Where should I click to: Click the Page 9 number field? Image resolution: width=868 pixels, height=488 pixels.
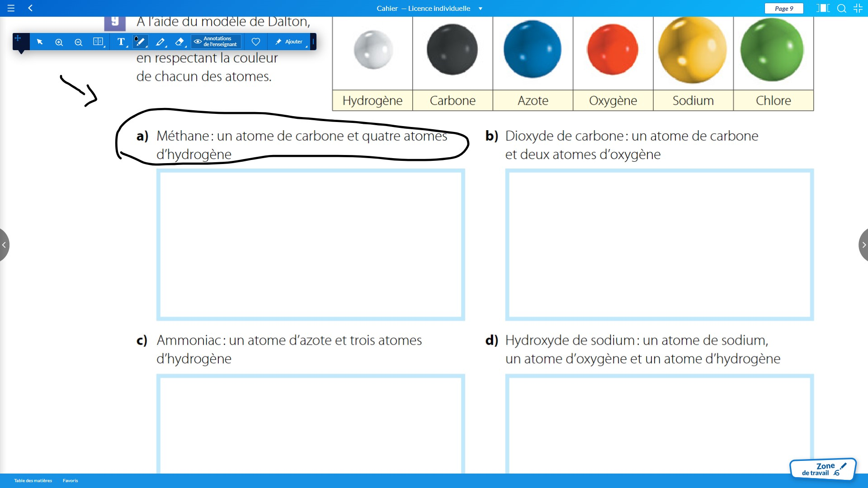[783, 8]
